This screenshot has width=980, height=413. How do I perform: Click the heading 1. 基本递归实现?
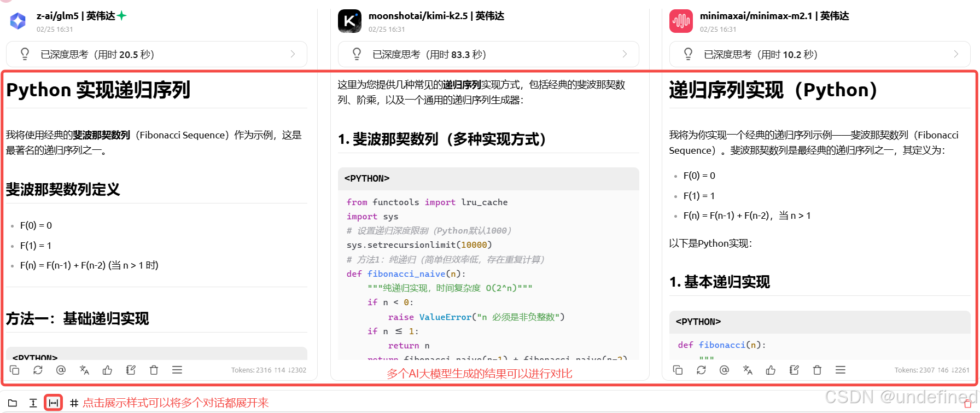point(720,282)
